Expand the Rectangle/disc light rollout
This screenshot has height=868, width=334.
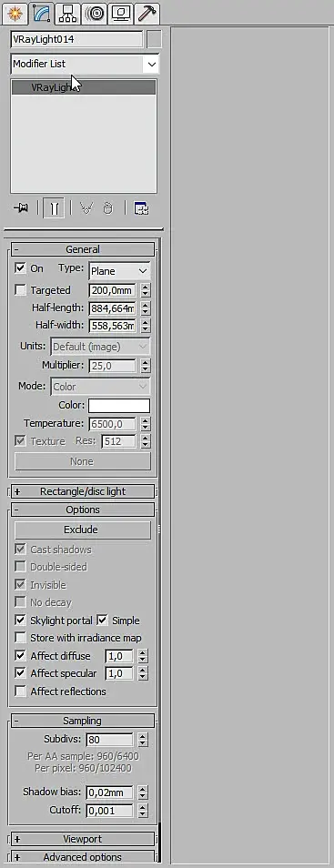(x=83, y=491)
